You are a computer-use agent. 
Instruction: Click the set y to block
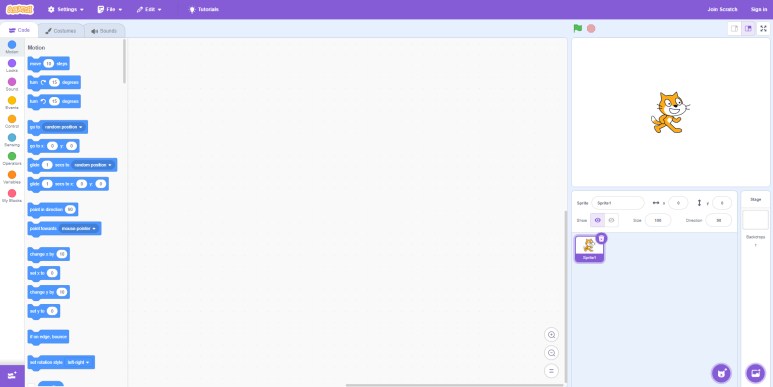44,311
